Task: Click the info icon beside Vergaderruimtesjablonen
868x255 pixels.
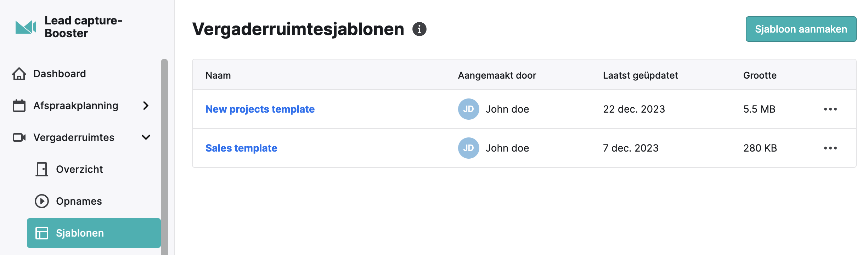Action: tap(419, 29)
